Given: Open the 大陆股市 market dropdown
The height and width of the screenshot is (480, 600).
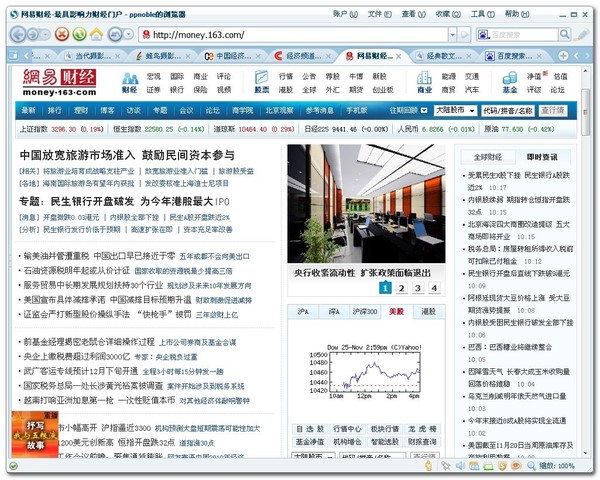Looking at the screenshot, I should click(455, 111).
